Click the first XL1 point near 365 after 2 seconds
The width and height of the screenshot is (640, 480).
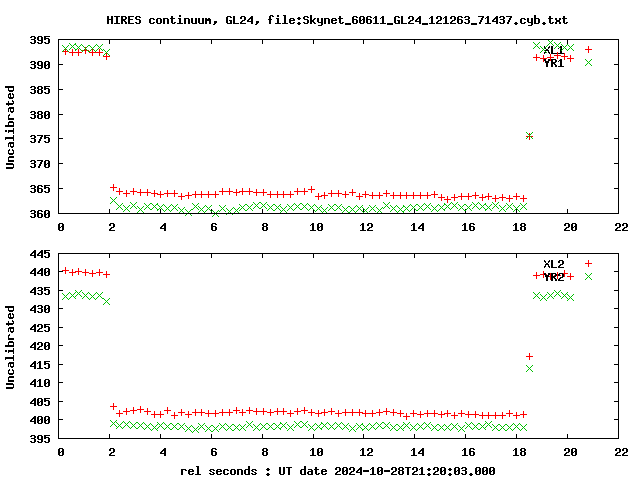pyautogui.click(x=113, y=187)
